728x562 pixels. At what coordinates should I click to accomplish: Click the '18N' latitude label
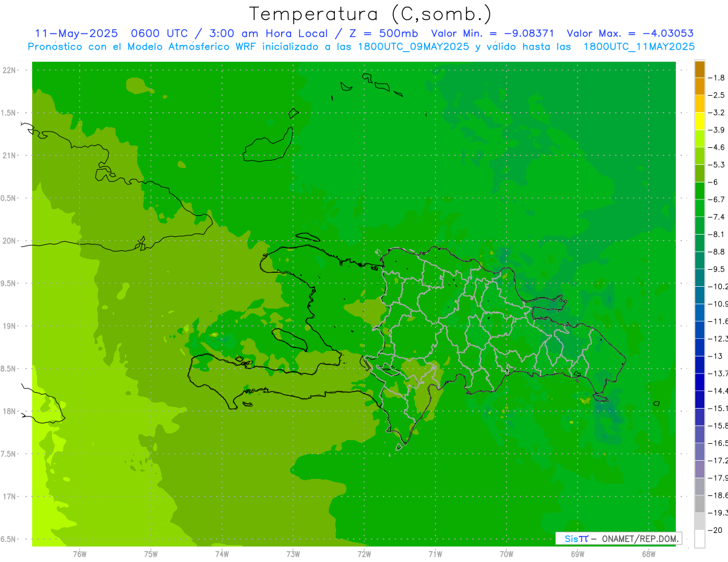(x=10, y=411)
